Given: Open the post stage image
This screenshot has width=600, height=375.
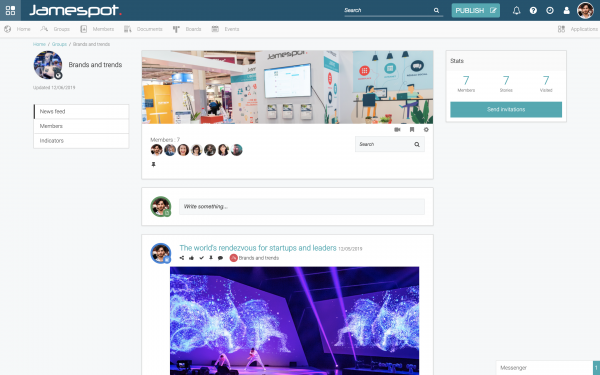Looking at the screenshot, I should pyautogui.click(x=295, y=321).
